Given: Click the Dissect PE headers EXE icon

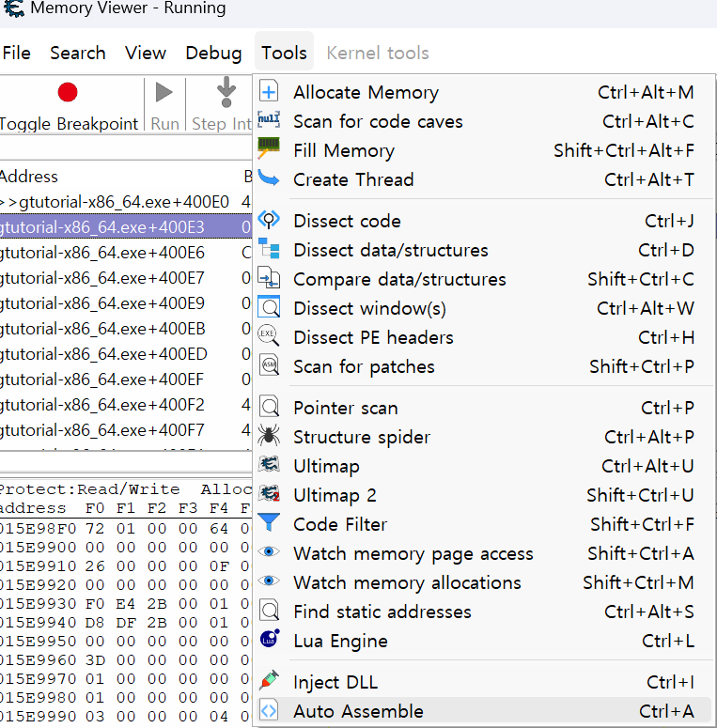Looking at the screenshot, I should [x=269, y=335].
